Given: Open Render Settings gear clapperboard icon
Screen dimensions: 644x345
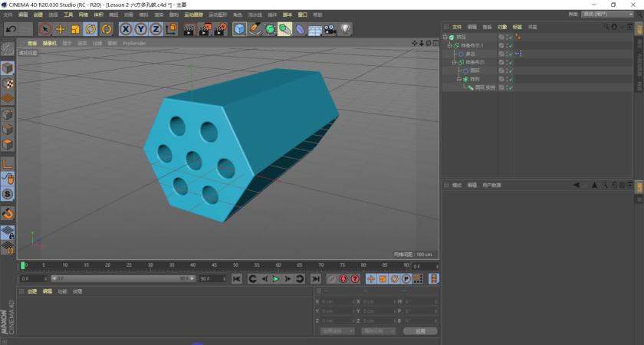Looking at the screenshot, I should coord(220,30).
